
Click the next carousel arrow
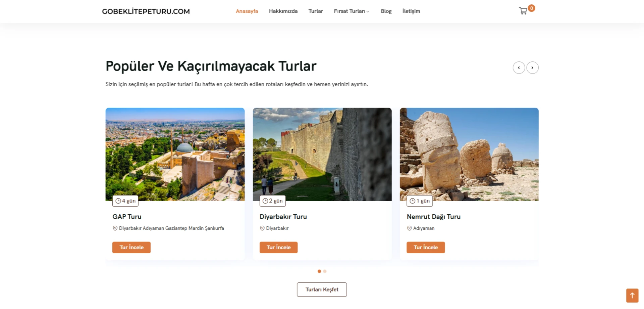coord(532,68)
